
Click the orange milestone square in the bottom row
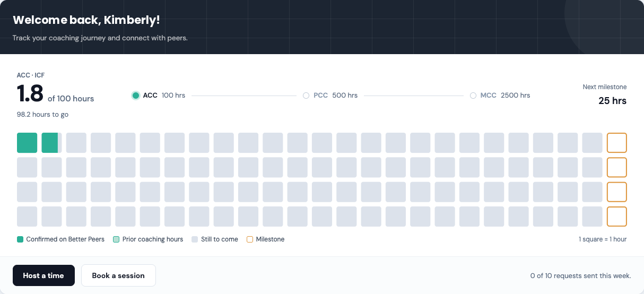617,217
